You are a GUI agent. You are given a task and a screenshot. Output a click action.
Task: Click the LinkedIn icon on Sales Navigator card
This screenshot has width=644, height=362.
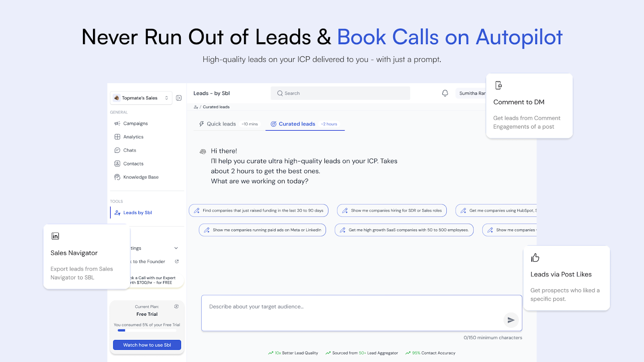point(55,236)
